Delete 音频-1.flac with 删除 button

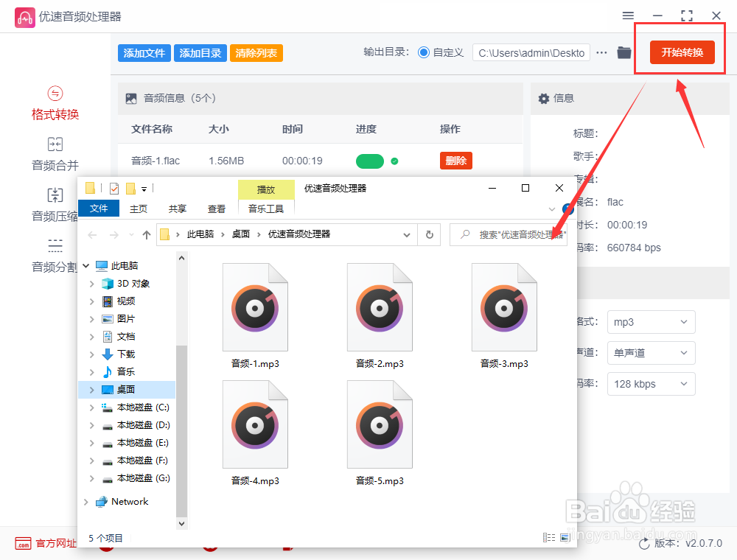click(x=456, y=161)
